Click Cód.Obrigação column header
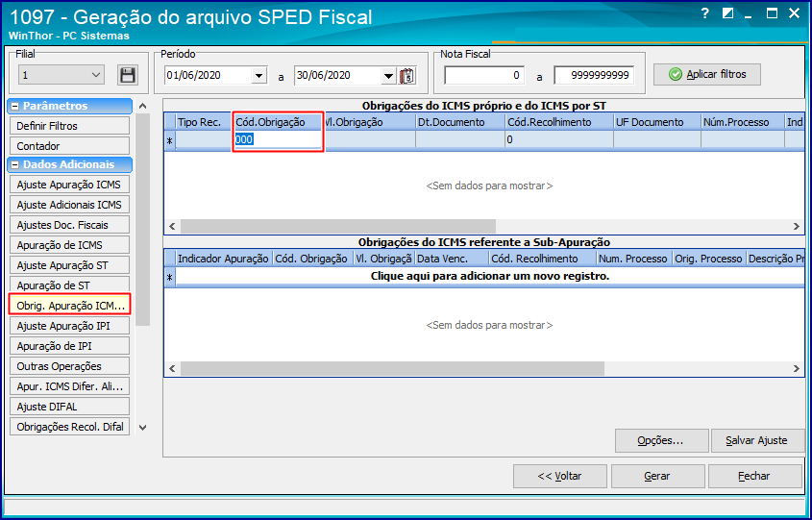The width and height of the screenshot is (812, 520). click(278, 122)
